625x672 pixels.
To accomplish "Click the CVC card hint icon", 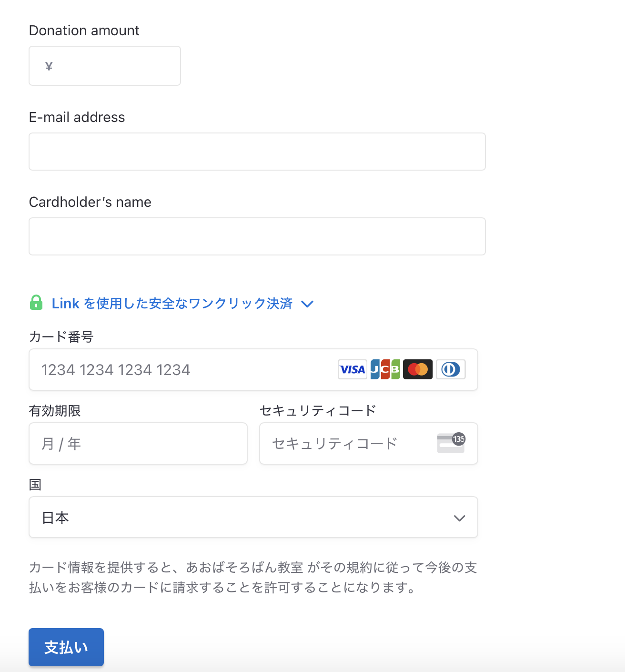I will pos(451,443).
